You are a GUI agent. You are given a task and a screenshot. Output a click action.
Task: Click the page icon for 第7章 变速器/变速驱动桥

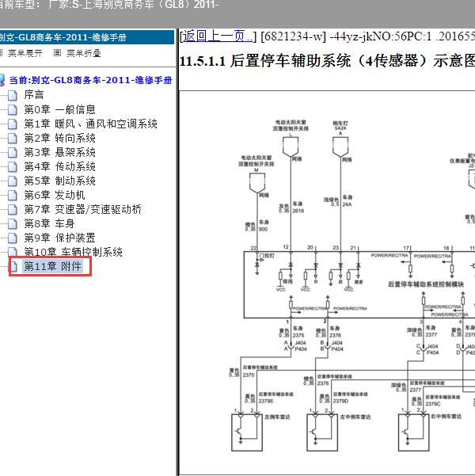coord(13,209)
